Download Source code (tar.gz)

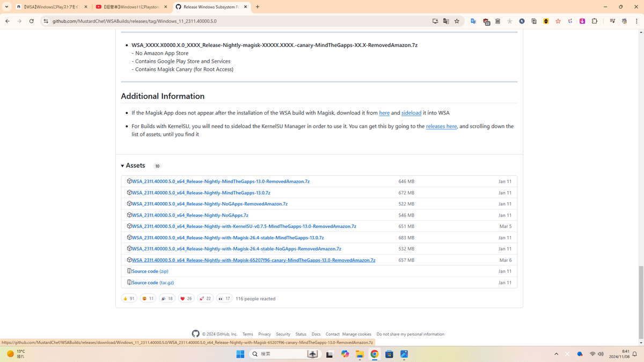click(153, 283)
